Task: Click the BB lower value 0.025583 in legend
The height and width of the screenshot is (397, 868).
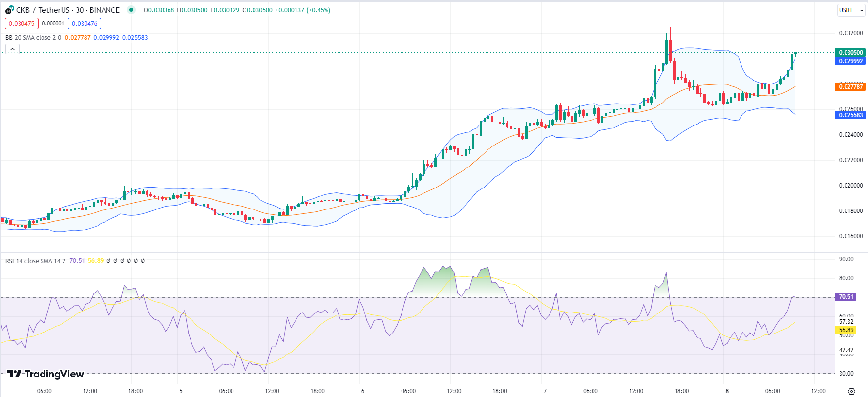Action: pyautogui.click(x=135, y=38)
